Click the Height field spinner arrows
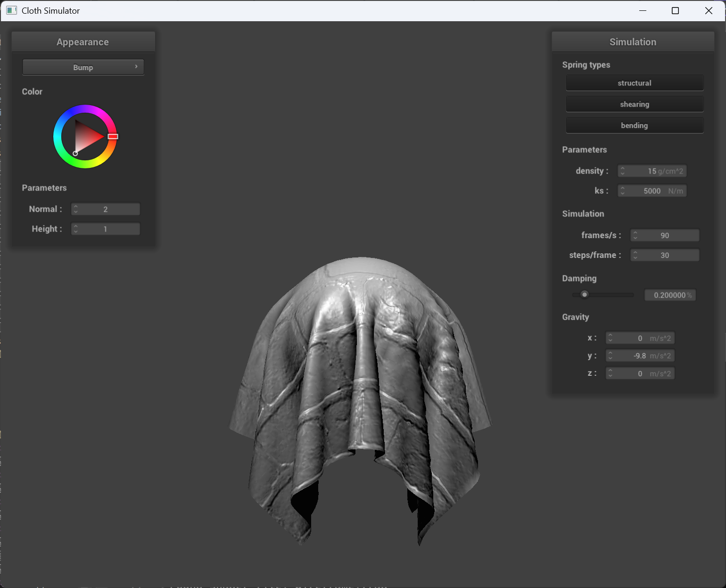Image resolution: width=726 pixels, height=588 pixels. [x=76, y=229]
